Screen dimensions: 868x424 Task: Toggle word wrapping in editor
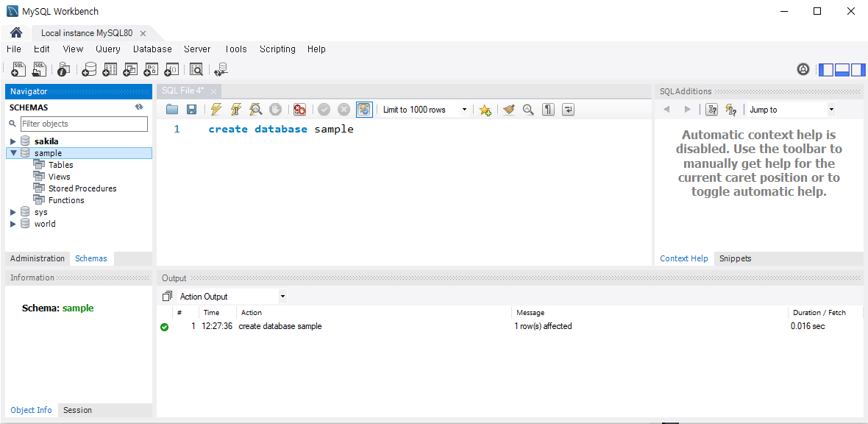568,110
